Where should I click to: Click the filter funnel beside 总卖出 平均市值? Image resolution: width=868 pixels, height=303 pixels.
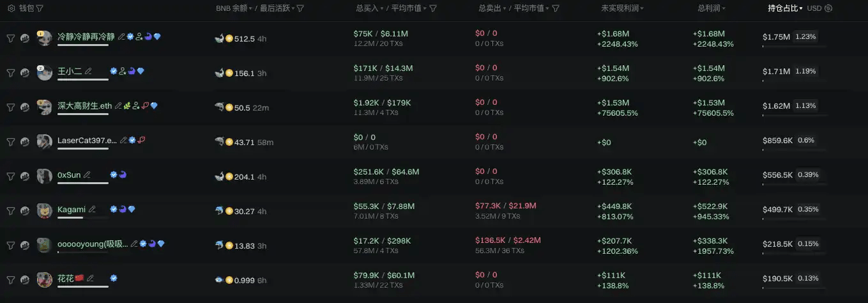pyautogui.click(x=556, y=8)
